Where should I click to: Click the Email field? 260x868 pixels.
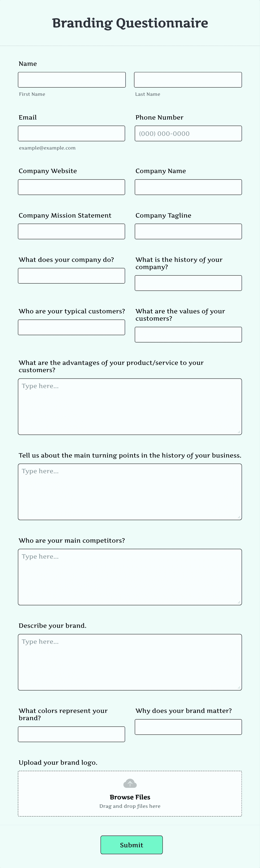[x=71, y=133]
